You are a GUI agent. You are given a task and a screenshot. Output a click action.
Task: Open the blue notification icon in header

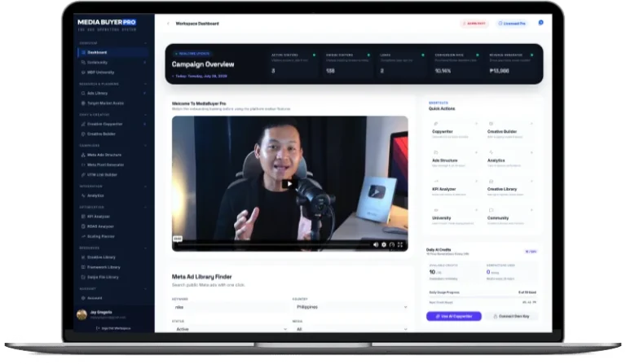coord(540,23)
